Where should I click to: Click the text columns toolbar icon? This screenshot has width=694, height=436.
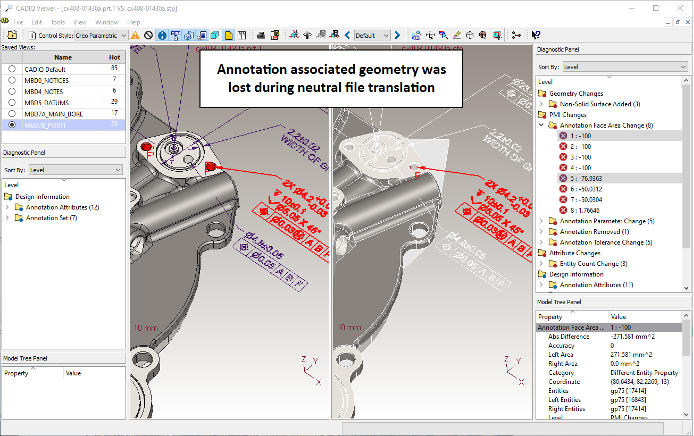click(x=242, y=35)
